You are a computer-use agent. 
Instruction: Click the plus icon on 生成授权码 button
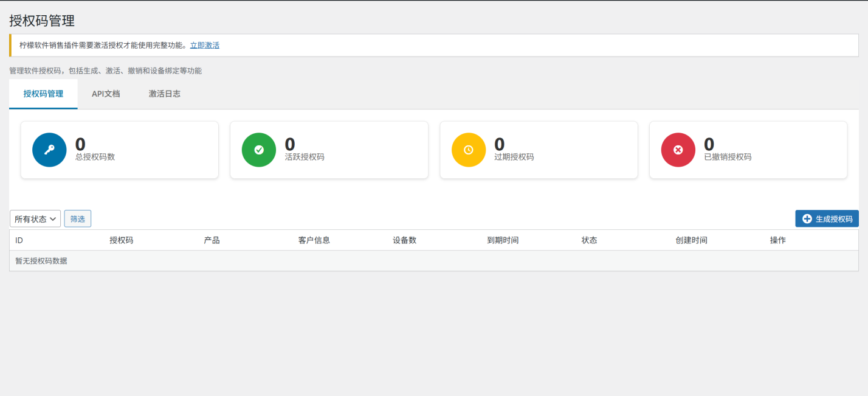click(x=807, y=219)
